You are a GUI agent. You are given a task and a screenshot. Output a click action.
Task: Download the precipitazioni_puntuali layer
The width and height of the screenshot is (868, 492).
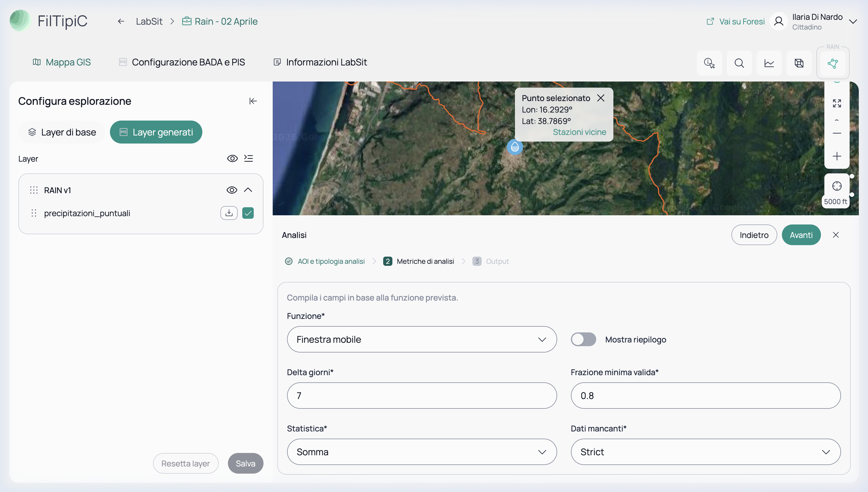(229, 213)
